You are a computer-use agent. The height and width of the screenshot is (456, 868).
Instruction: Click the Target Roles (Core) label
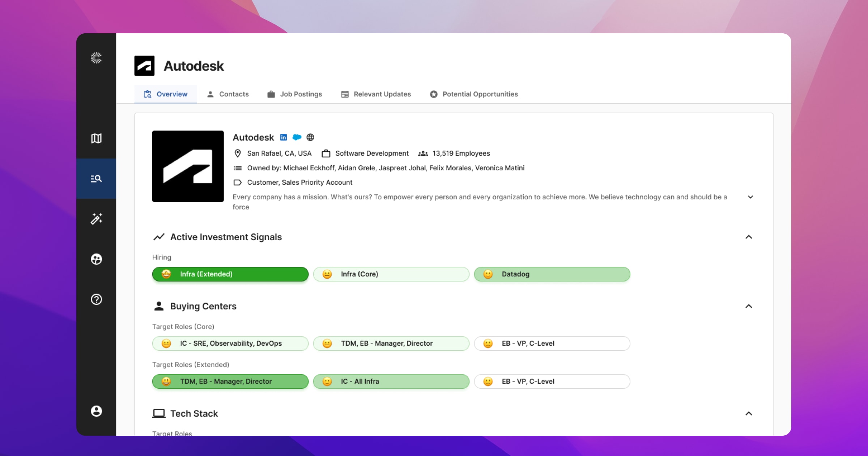(x=183, y=326)
